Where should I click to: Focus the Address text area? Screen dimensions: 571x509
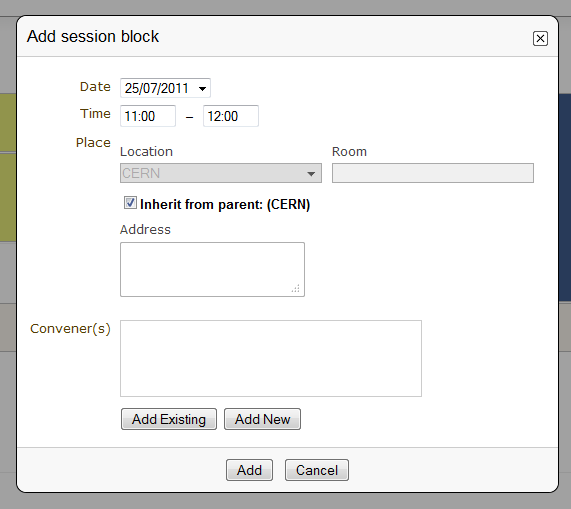pyautogui.click(x=212, y=269)
